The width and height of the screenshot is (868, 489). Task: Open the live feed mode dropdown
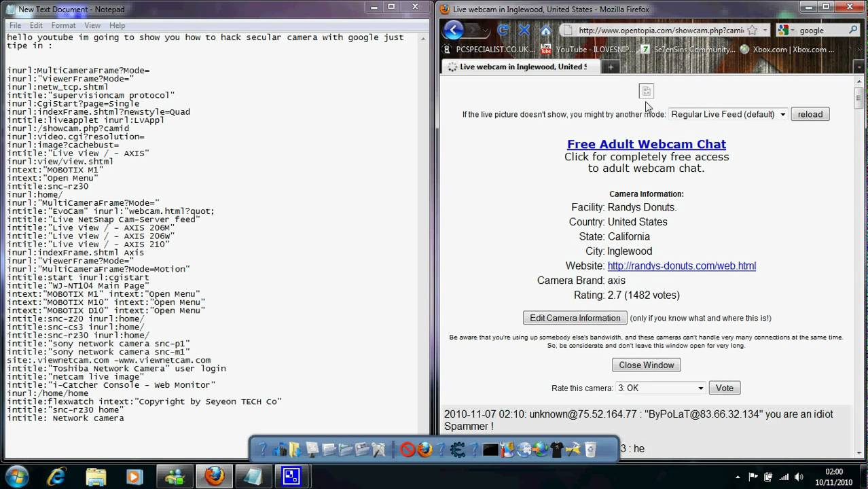coord(728,114)
